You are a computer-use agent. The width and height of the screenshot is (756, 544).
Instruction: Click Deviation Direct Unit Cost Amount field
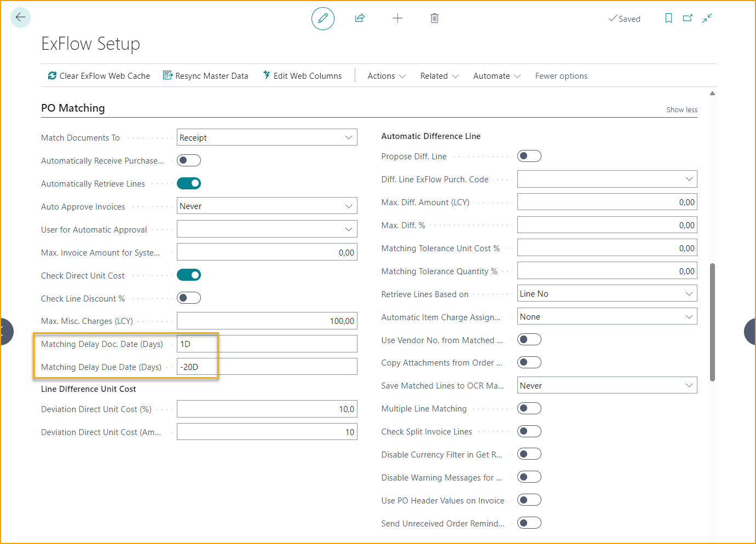coord(267,432)
